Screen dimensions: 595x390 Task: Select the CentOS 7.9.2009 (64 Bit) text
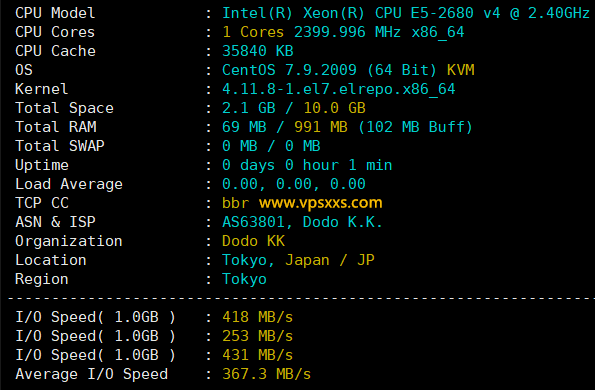pos(329,70)
